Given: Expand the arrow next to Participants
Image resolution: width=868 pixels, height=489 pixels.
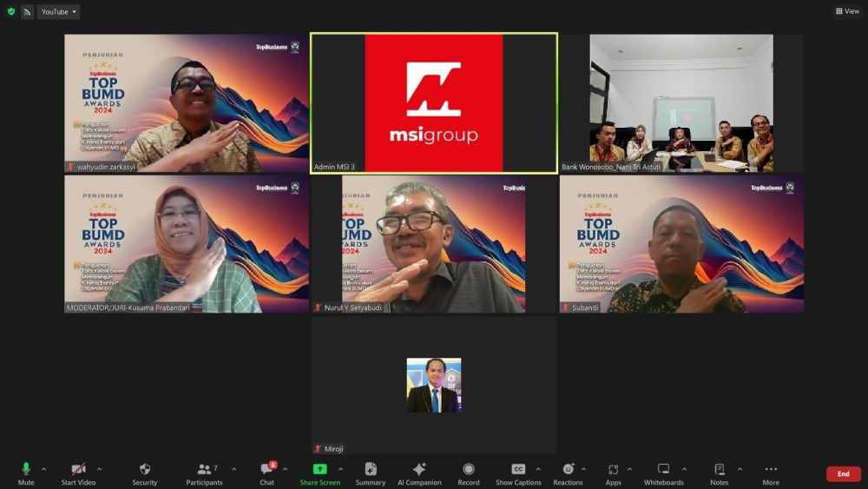Looking at the screenshot, I should point(233,469).
